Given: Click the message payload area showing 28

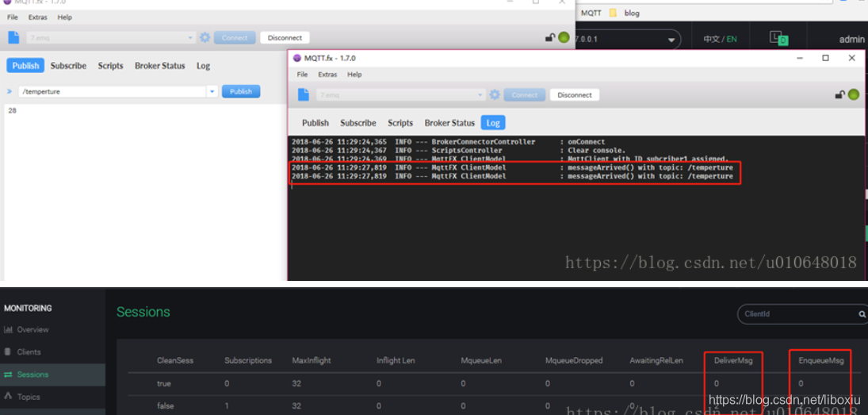Looking at the screenshot, I should point(145,191).
